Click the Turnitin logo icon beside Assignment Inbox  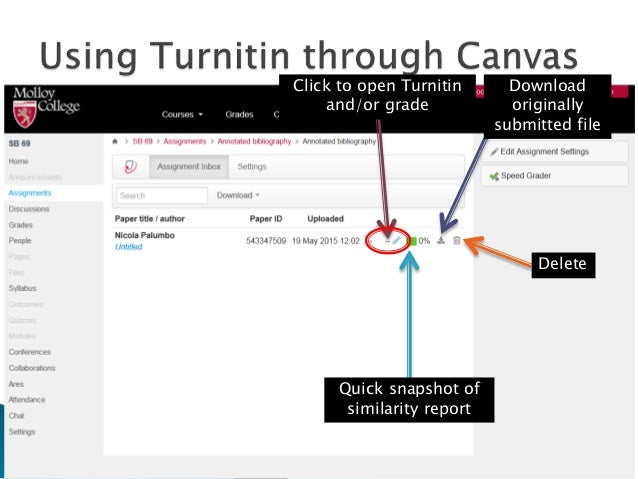pos(131,166)
